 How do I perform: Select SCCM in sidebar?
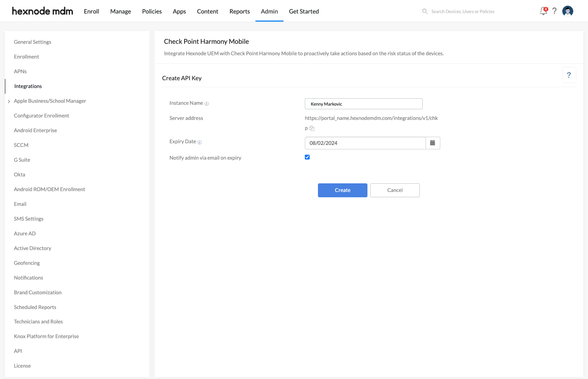[x=21, y=145]
